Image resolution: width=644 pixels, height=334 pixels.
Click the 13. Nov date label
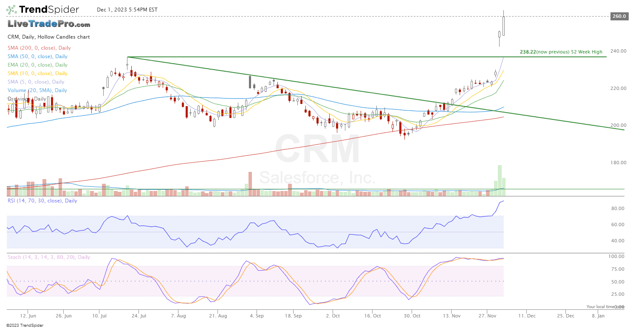pos(452,316)
